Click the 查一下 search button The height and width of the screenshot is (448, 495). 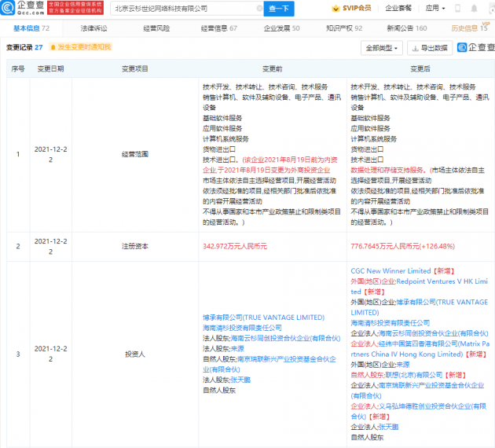coord(279,9)
